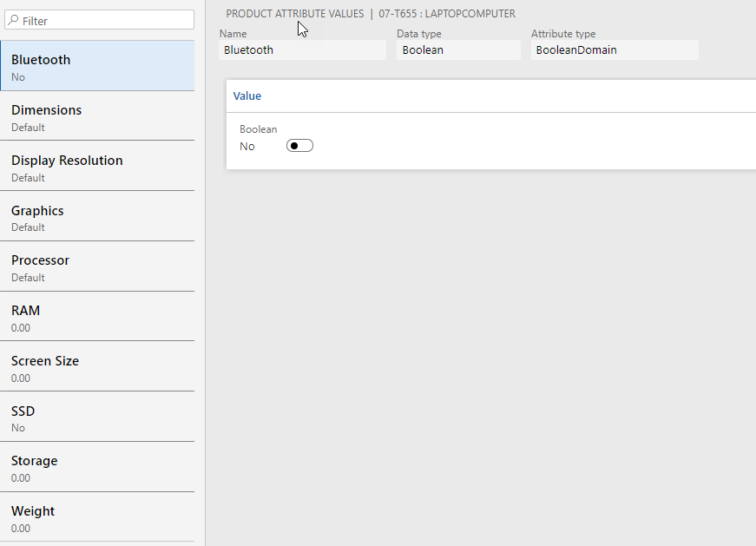Select the Processor attribute

96,267
